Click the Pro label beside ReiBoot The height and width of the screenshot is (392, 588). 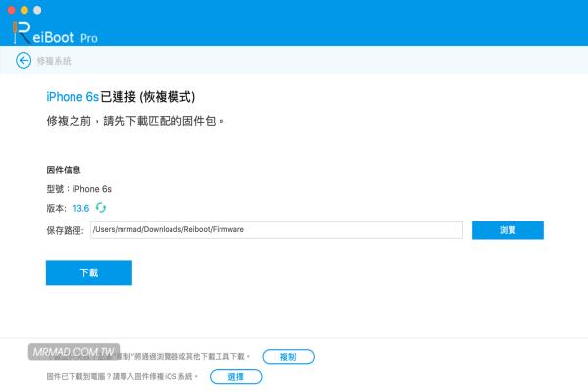[89, 38]
